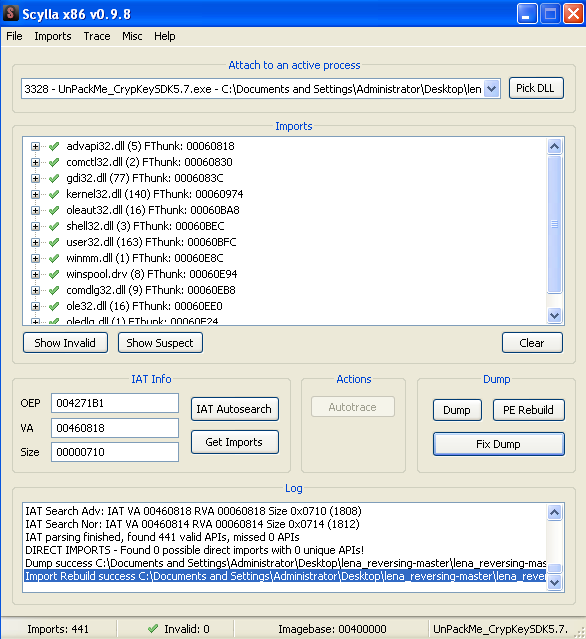This screenshot has width=586, height=639.
Task: Open the Misc menu
Action: pyautogui.click(x=132, y=36)
